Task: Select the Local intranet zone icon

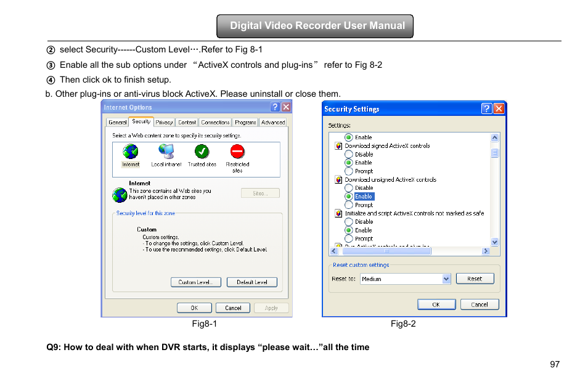Action: [166, 152]
